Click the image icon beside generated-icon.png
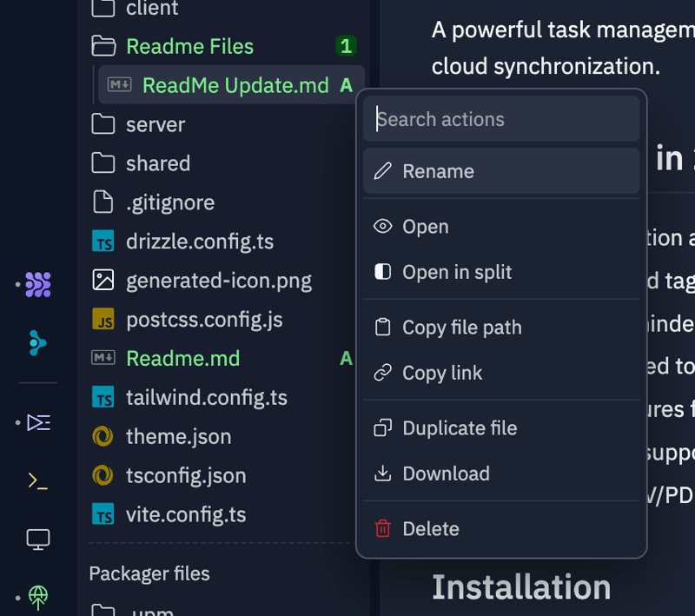 point(103,280)
